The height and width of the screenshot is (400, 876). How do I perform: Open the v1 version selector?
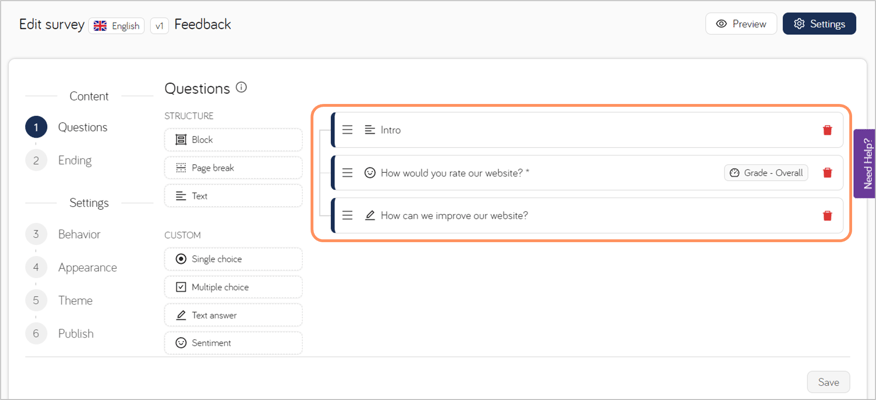click(159, 25)
